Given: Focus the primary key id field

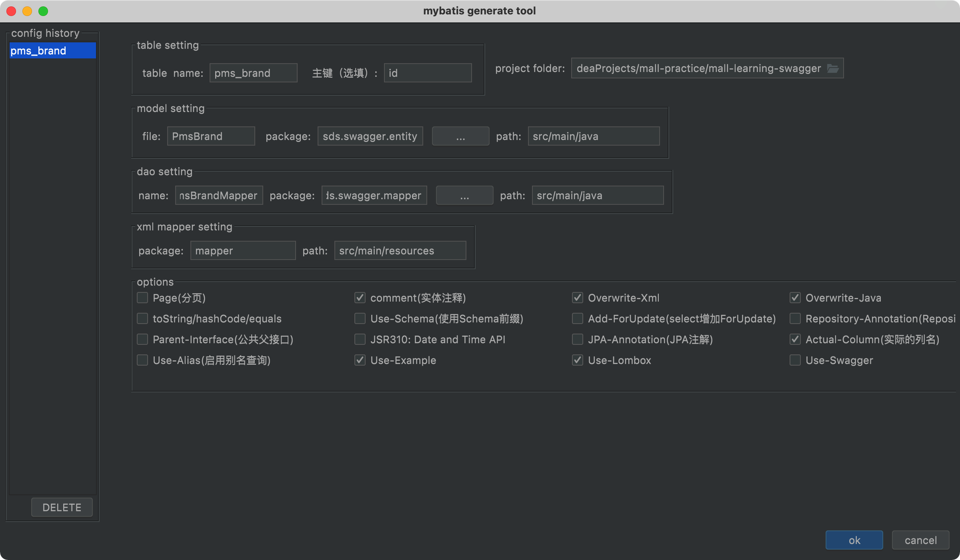Looking at the screenshot, I should click(x=428, y=73).
